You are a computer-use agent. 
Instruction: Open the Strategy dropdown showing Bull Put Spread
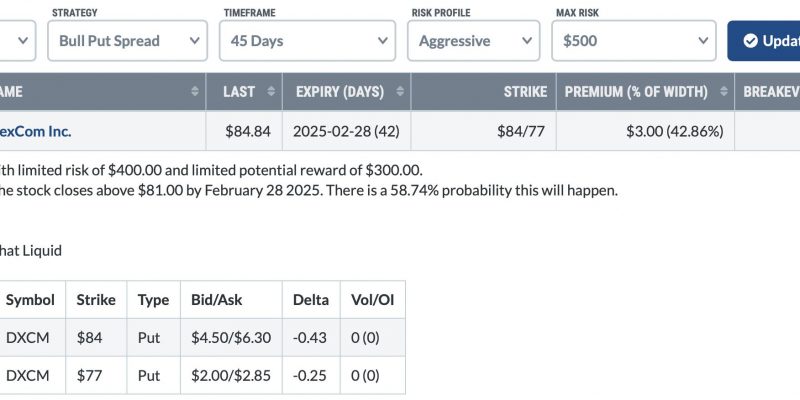coord(128,41)
